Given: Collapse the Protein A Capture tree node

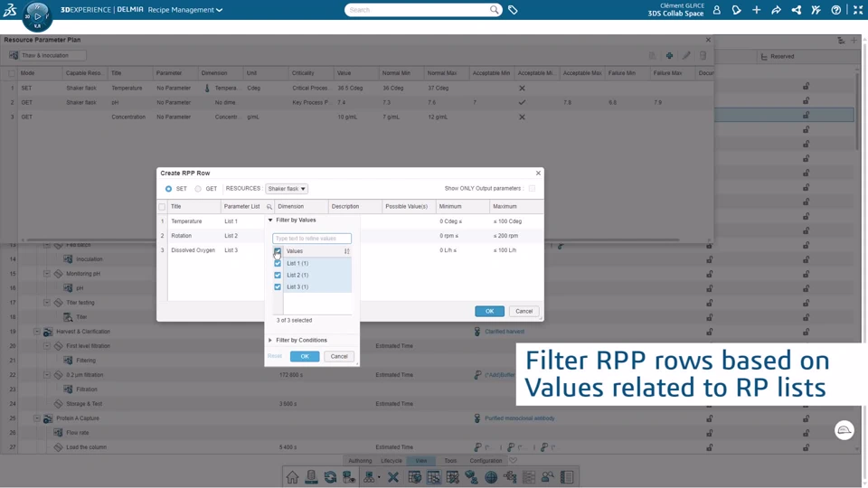Looking at the screenshot, I should 36,418.
